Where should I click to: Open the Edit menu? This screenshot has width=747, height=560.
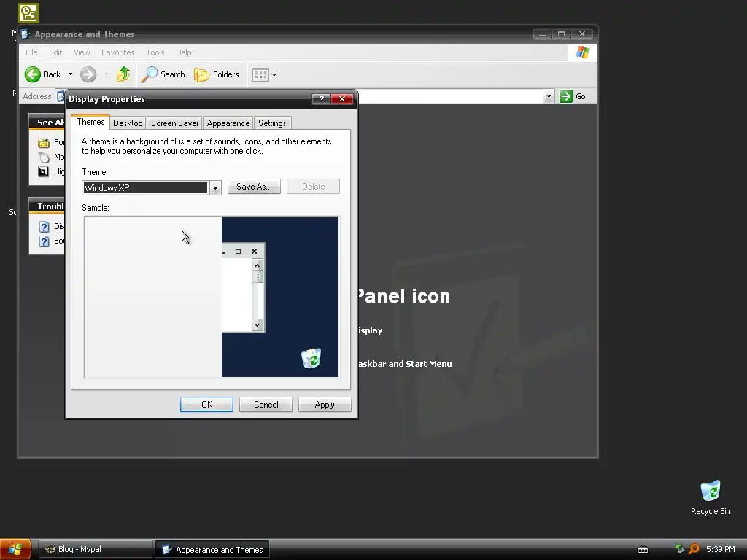(55, 52)
